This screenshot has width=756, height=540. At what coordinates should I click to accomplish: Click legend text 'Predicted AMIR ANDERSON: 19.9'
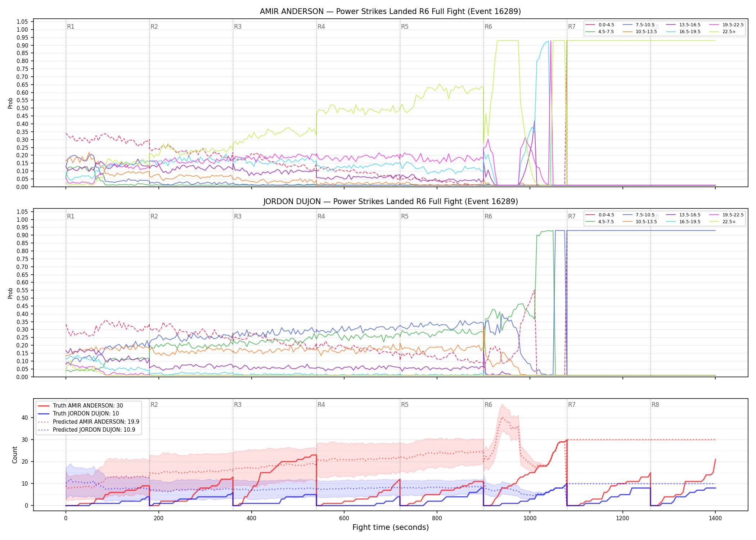pyautogui.click(x=96, y=422)
